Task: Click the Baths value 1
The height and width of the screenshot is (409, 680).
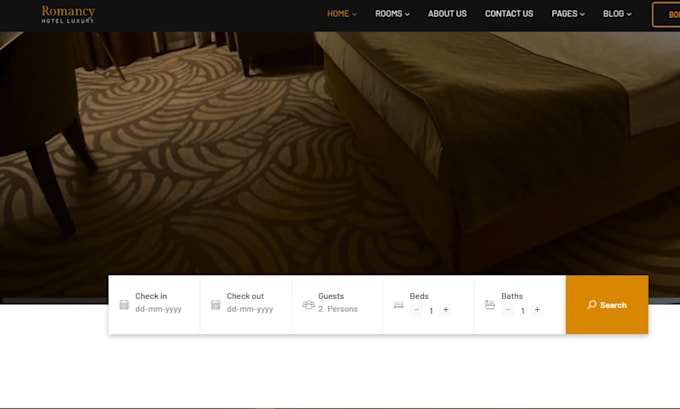Action: (x=523, y=311)
